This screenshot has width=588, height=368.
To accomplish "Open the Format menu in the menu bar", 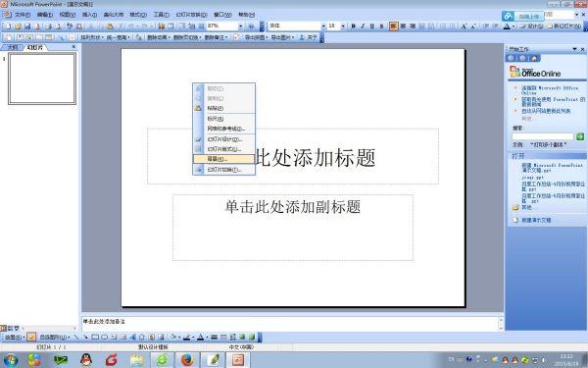I will pos(137,15).
